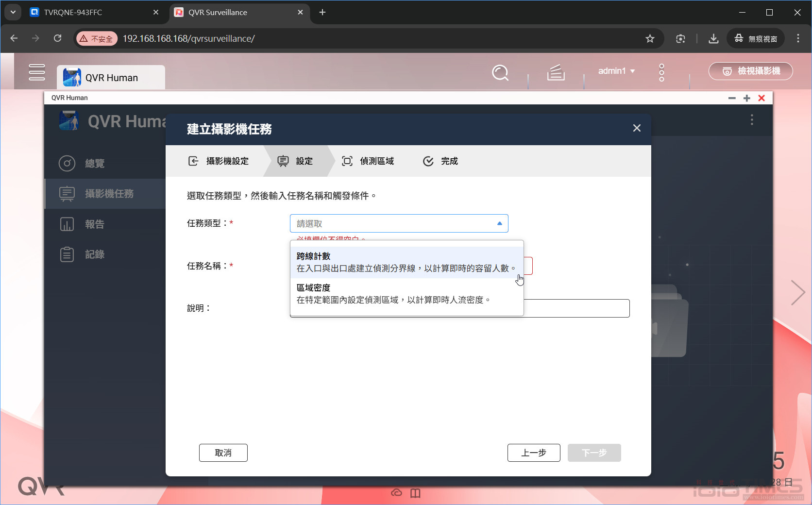The image size is (812, 505).
Task: Select 跨線計數 task type option
Action: click(x=407, y=262)
